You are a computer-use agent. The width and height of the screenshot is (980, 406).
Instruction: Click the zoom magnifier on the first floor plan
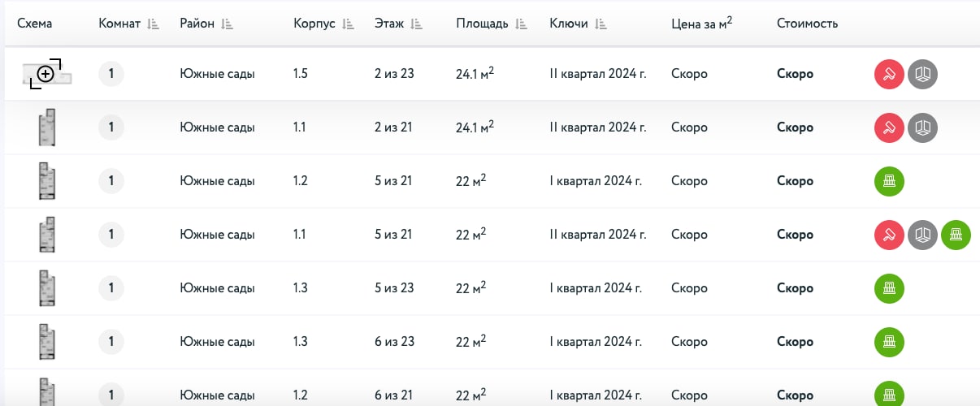pyautogui.click(x=46, y=74)
